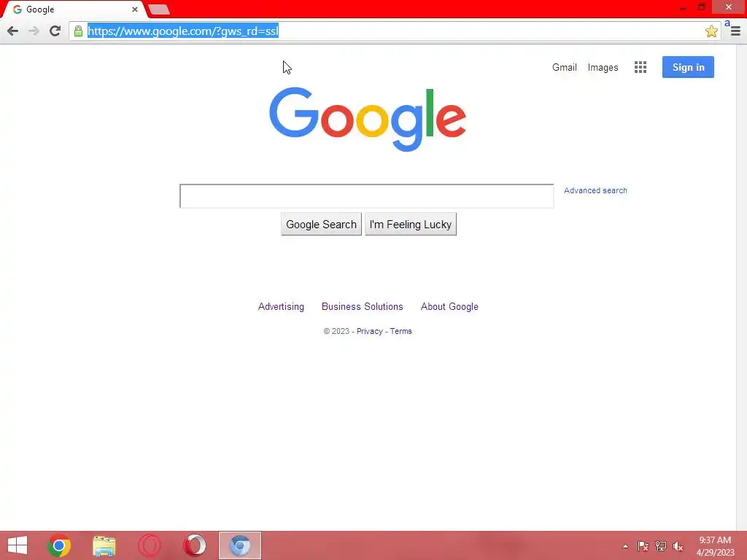This screenshot has width=747, height=560.
Task: Open the Advertising link
Action: (x=281, y=307)
